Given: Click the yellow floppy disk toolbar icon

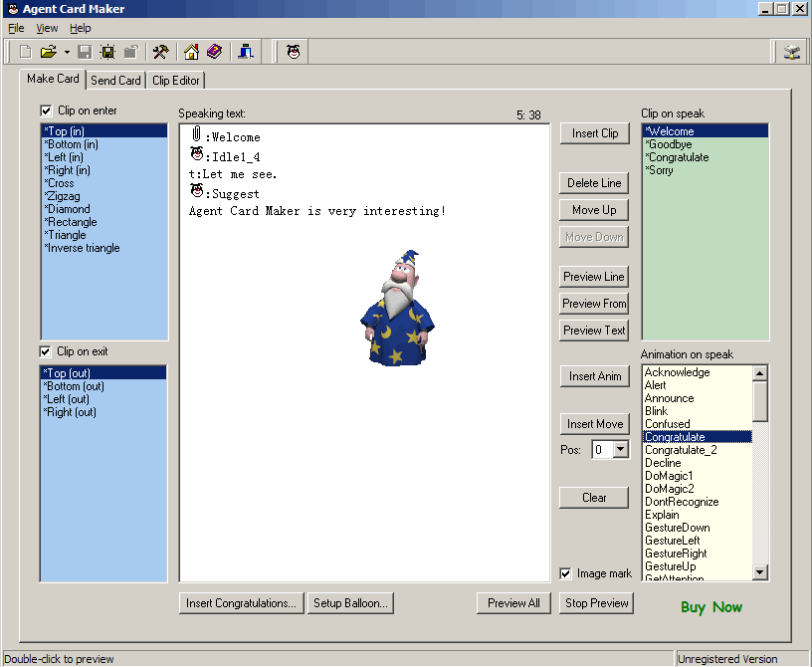Looking at the screenshot, I should pyautogui.click(x=107, y=52).
